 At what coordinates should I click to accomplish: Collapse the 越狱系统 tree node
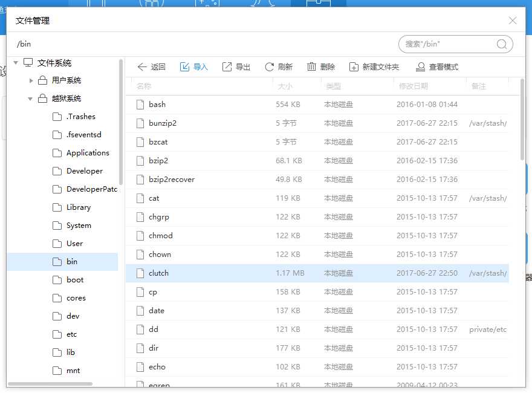point(31,99)
